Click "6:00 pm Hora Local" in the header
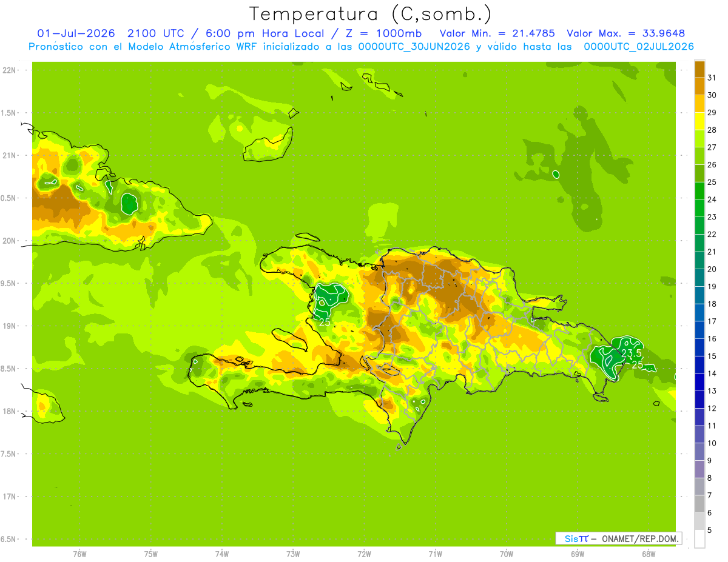Image resolution: width=728 pixels, height=562 pixels. (266, 33)
